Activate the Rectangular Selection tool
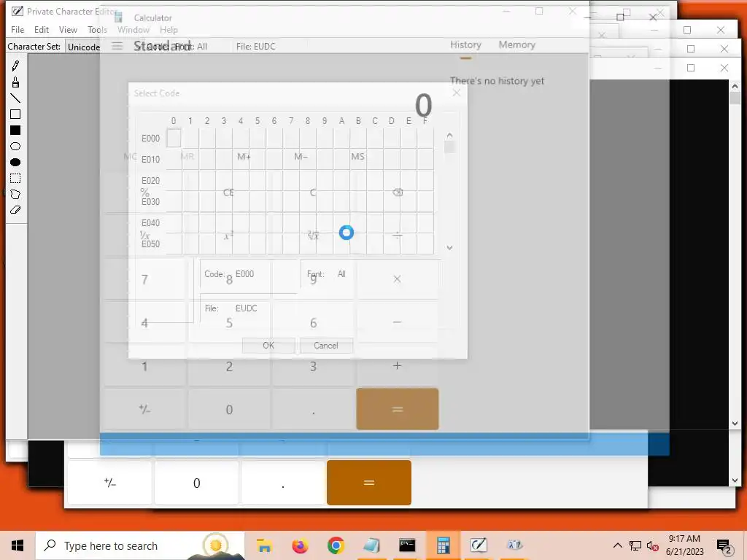 (15, 179)
